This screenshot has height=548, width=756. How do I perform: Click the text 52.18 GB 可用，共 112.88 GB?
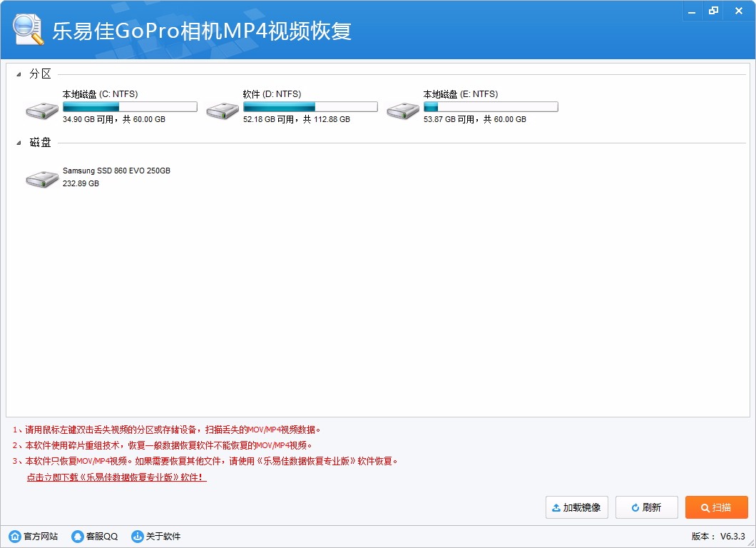point(297,119)
